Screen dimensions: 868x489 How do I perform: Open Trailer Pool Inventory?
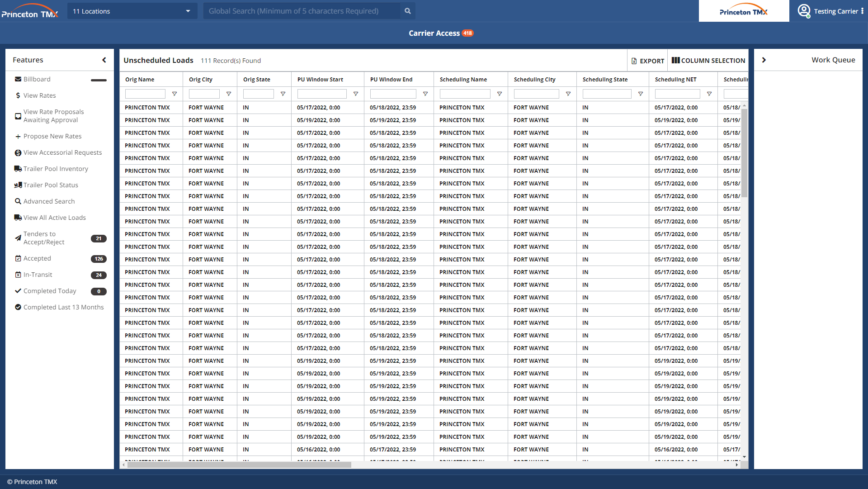pyautogui.click(x=56, y=169)
